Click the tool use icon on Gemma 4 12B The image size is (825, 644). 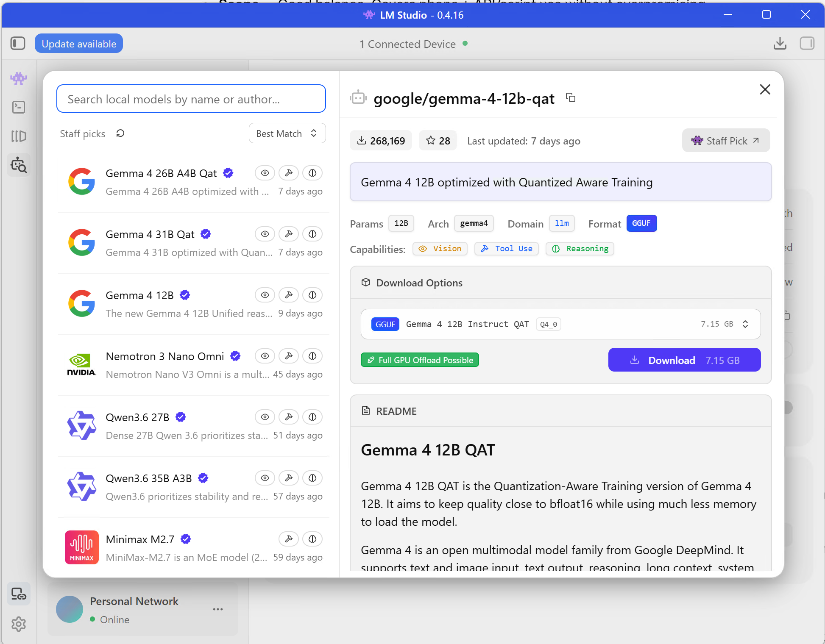[289, 295]
